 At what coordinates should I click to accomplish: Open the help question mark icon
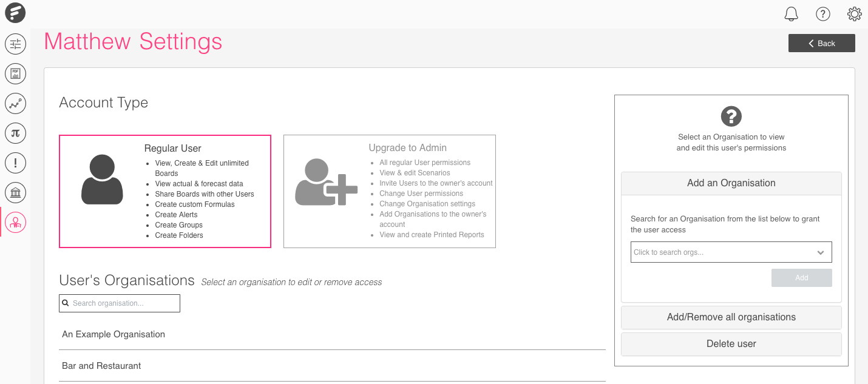[823, 13]
